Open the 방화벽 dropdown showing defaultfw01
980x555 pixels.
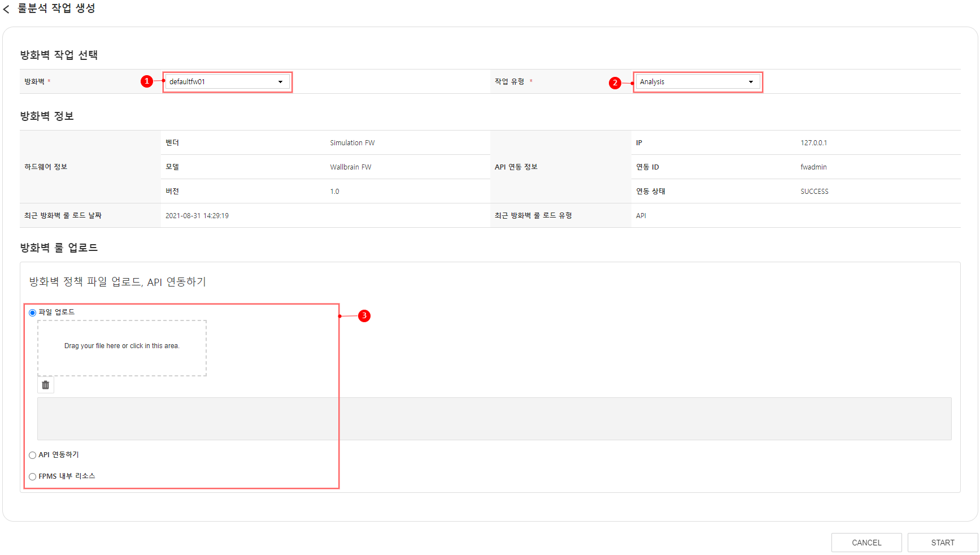[227, 82]
